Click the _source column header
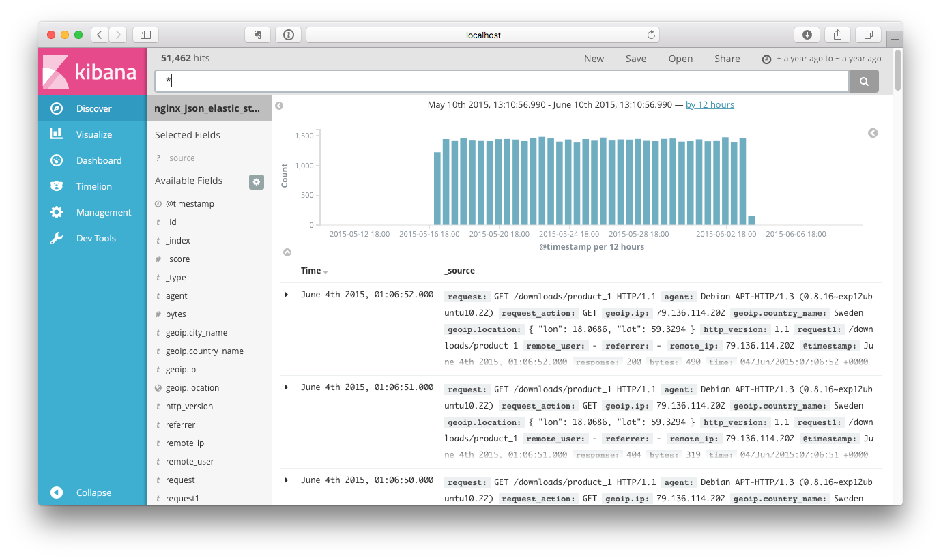 [x=460, y=271]
